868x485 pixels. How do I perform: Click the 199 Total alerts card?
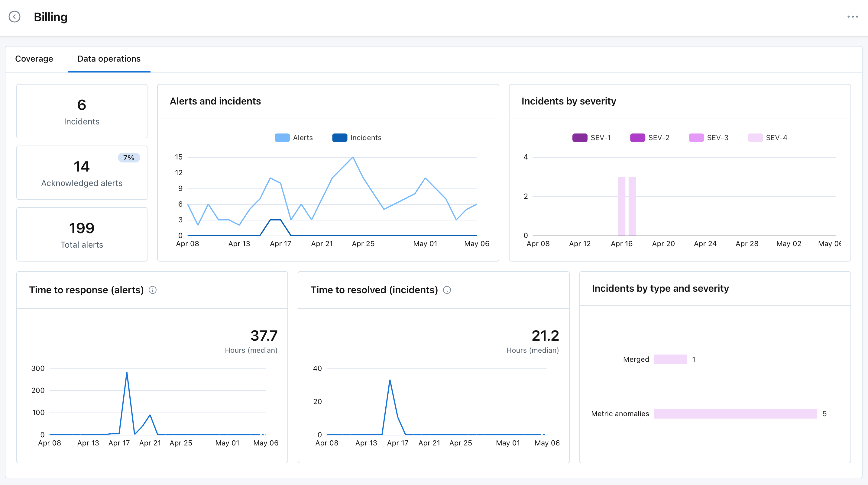pos(82,234)
